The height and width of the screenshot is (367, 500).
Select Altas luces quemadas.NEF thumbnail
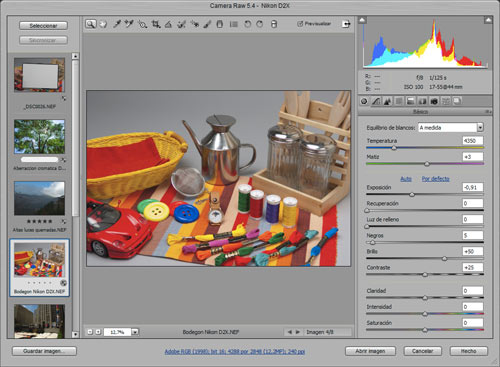tap(39, 198)
